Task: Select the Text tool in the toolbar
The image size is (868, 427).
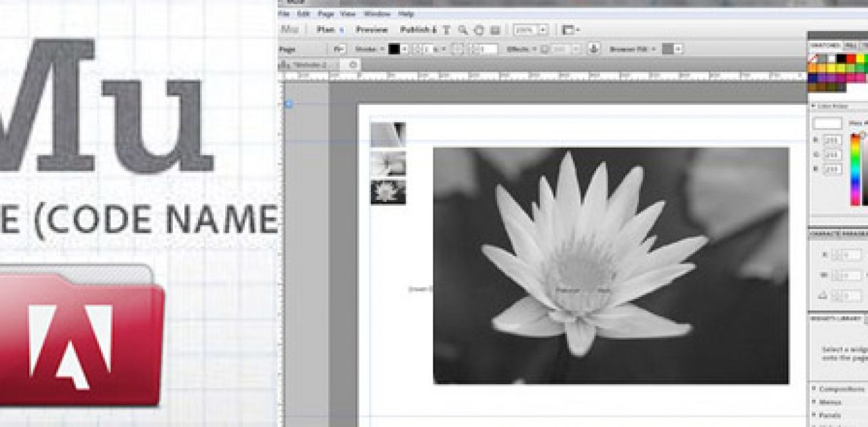Action: point(446,30)
